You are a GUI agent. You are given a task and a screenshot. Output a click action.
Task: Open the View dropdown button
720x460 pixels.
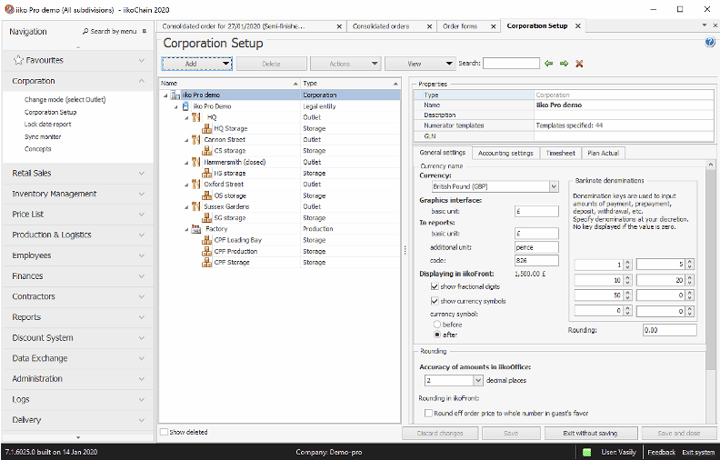420,64
